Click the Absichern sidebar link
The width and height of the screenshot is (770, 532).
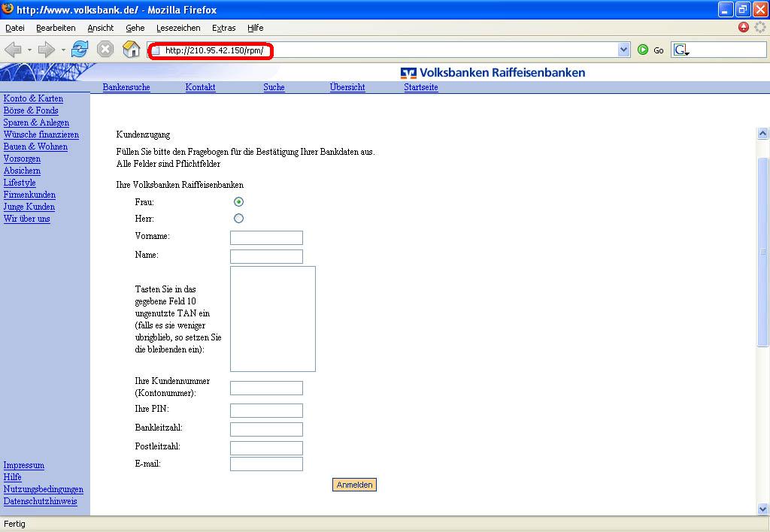22,171
